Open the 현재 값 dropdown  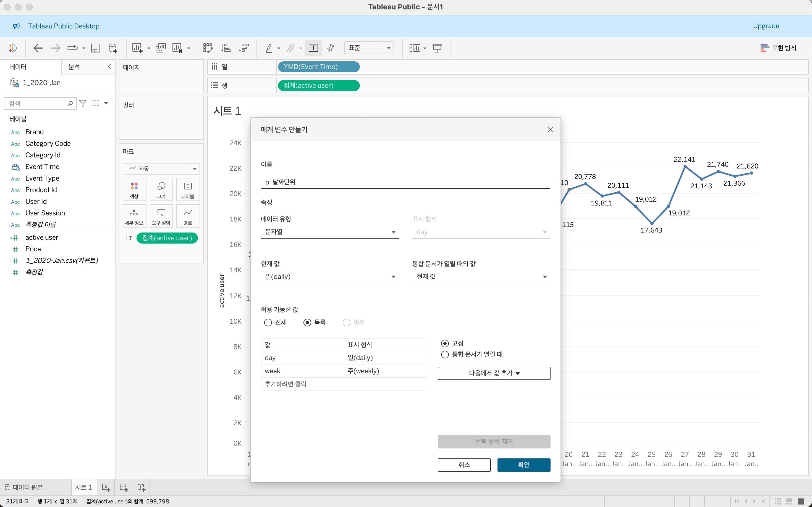tap(329, 277)
